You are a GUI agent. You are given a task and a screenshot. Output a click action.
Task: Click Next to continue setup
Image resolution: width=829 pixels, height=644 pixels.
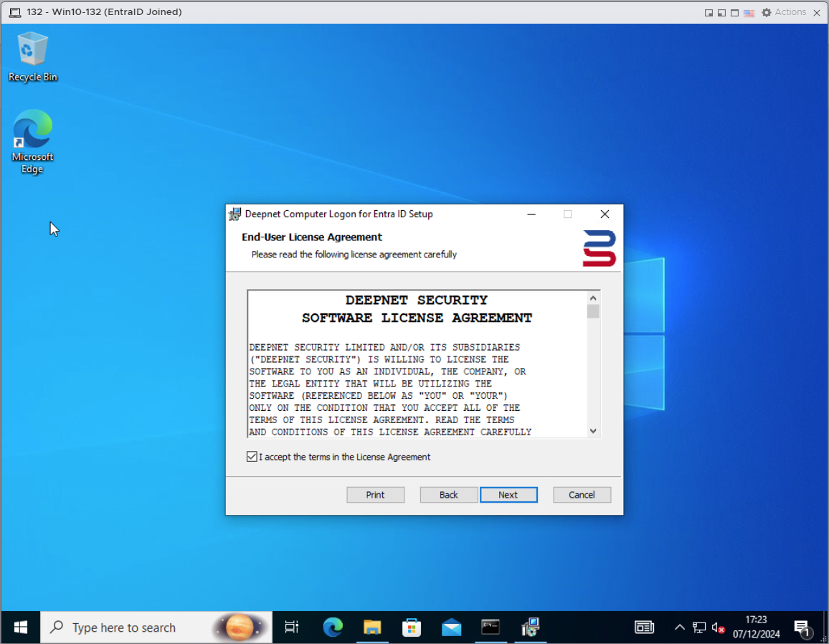pyautogui.click(x=508, y=495)
